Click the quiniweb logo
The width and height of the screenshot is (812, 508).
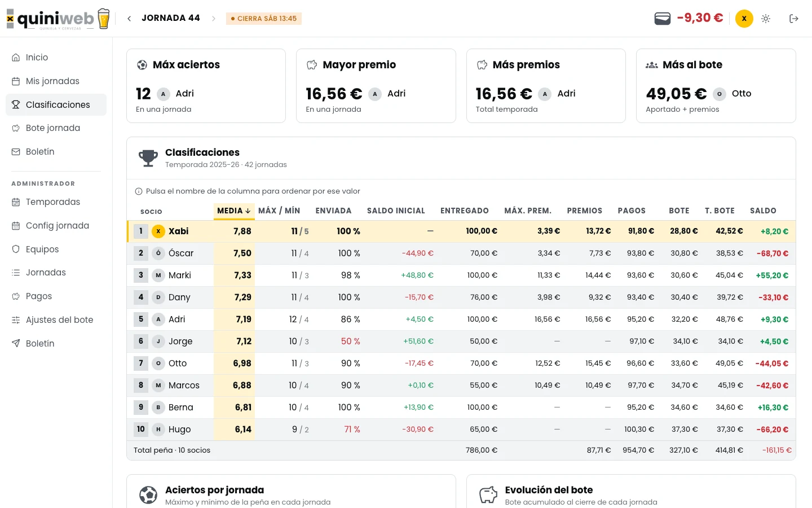[58, 19]
